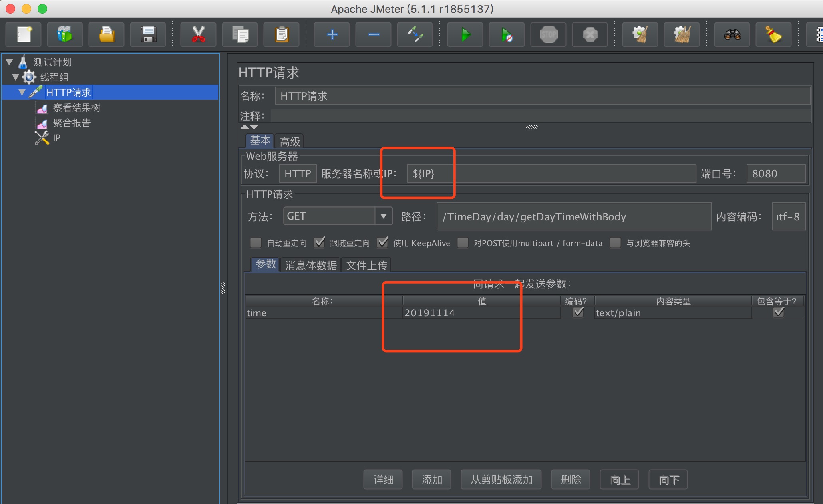Select the HTTP请求 sampler in tree
This screenshot has width=823, height=504.
point(68,93)
